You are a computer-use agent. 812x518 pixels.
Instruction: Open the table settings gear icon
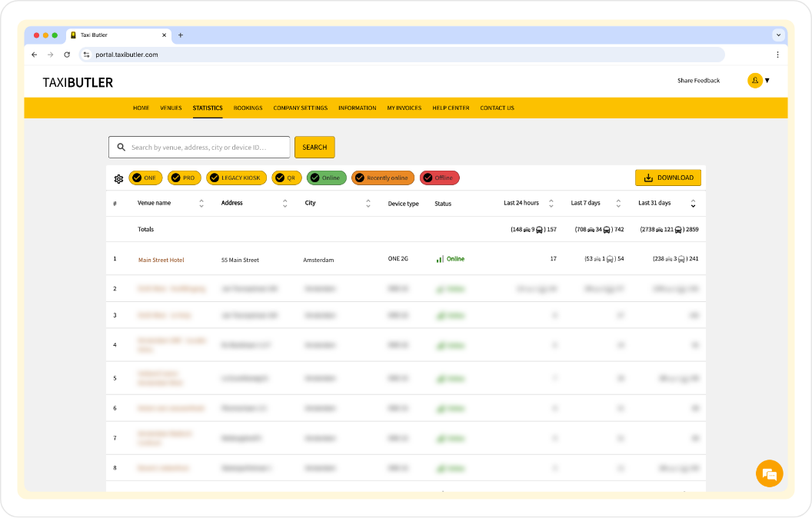[118, 178]
